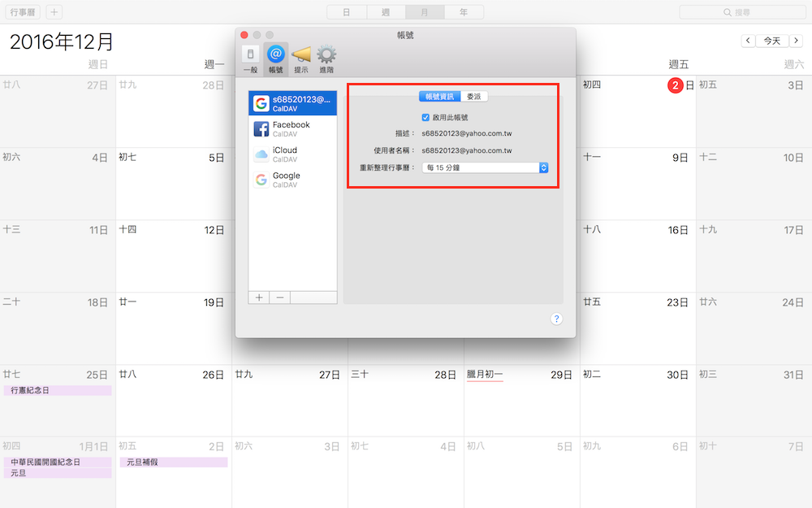The height and width of the screenshot is (508, 812).
Task: Open the 一般 (General) preferences pane
Action: [x=251, y=59]
